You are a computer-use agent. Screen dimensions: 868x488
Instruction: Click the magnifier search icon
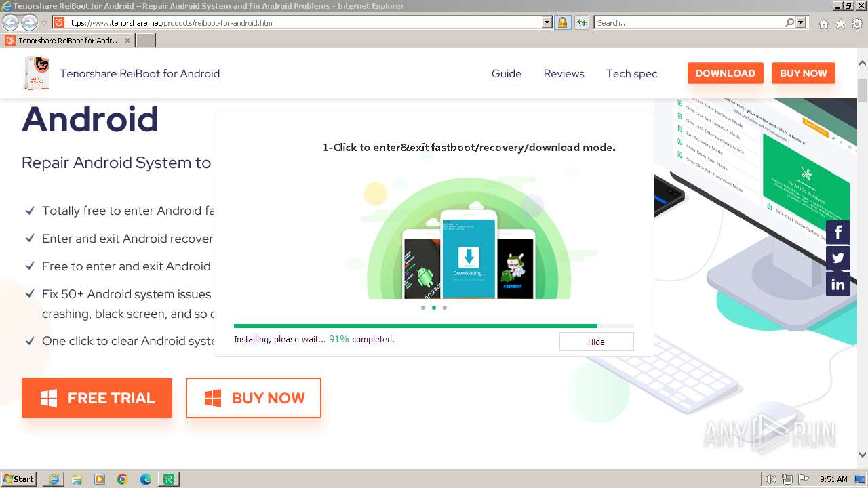tap(790, 22)
